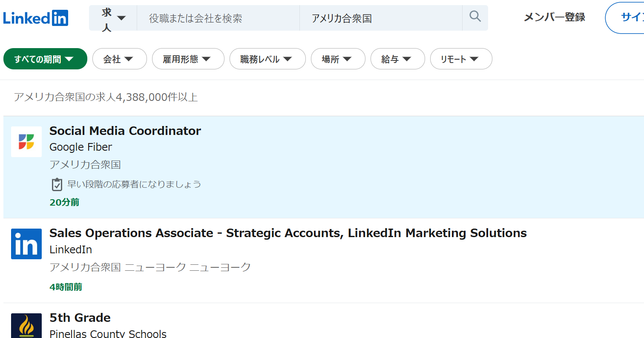
Task: Open the 5th Grade job listing
Action: (x=80, y=318)
